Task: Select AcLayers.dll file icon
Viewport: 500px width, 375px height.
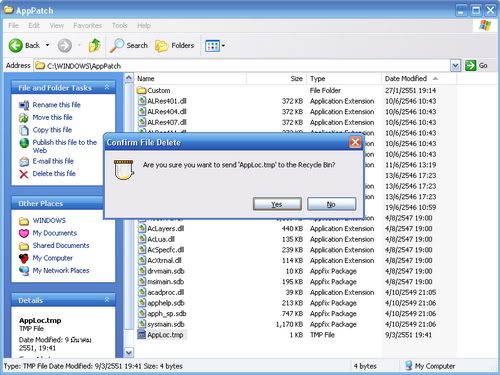Action: pyautogui.click(x=142, y=228)
